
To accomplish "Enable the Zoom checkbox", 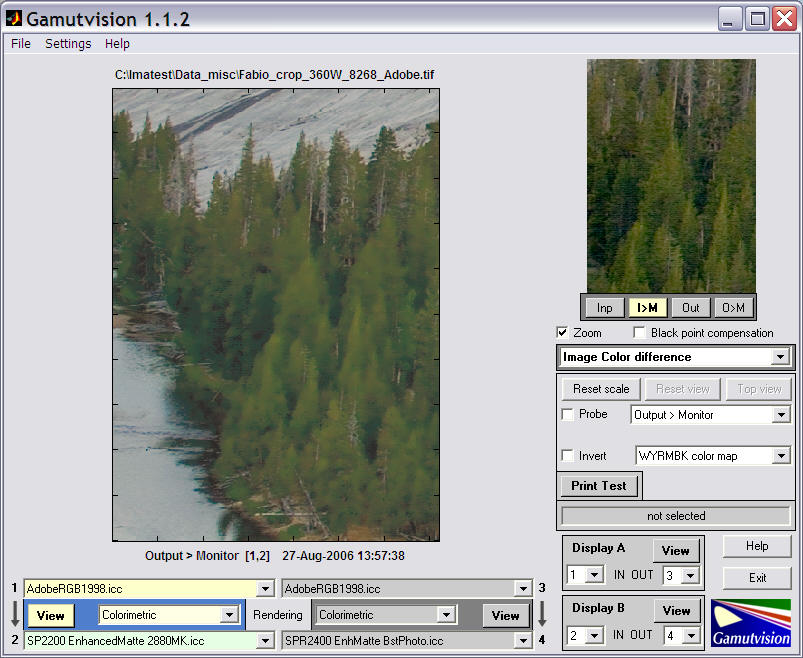I will pos(562,333).
